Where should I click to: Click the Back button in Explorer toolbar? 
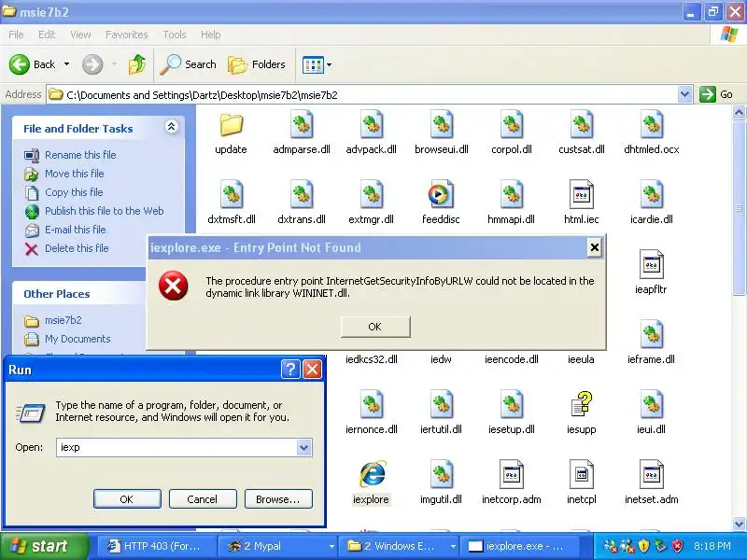click(x=33, y=64)
